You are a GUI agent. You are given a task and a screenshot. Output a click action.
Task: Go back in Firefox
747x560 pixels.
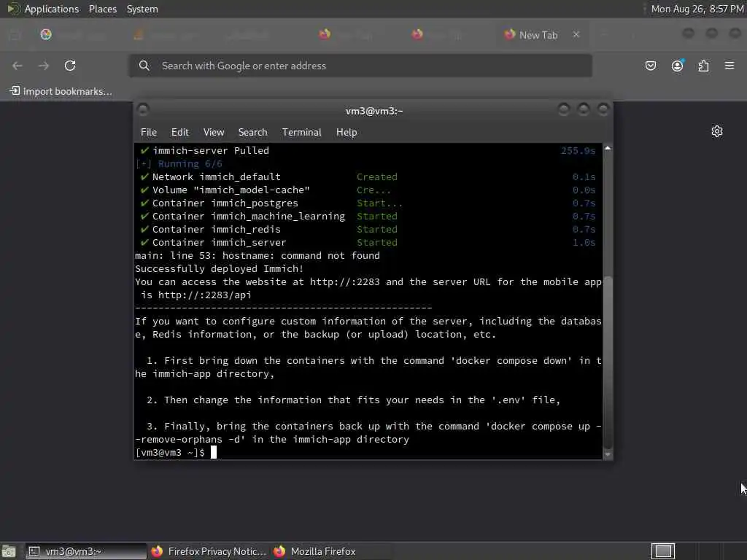(x=18, y=66)
